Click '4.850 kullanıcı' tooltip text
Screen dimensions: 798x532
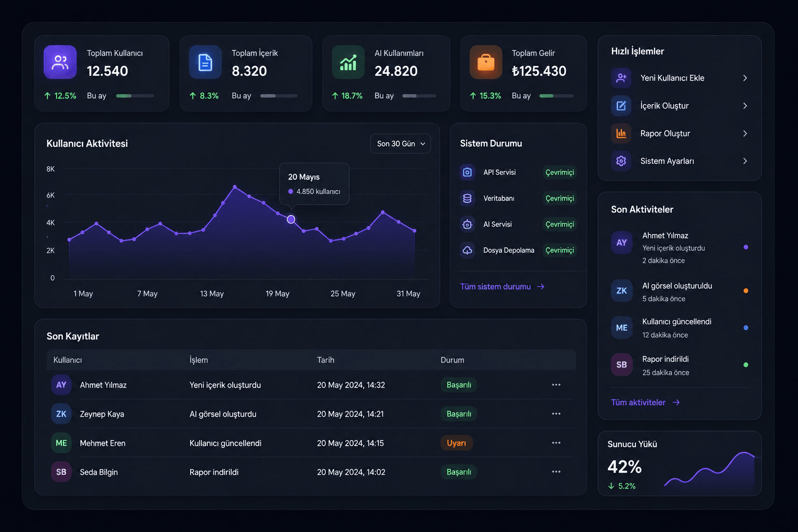[x=318, y=192]
